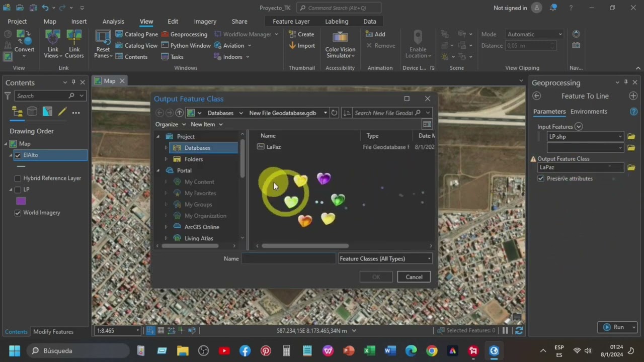Click Cancel in Output Feature Class dialog

(414, 277)
